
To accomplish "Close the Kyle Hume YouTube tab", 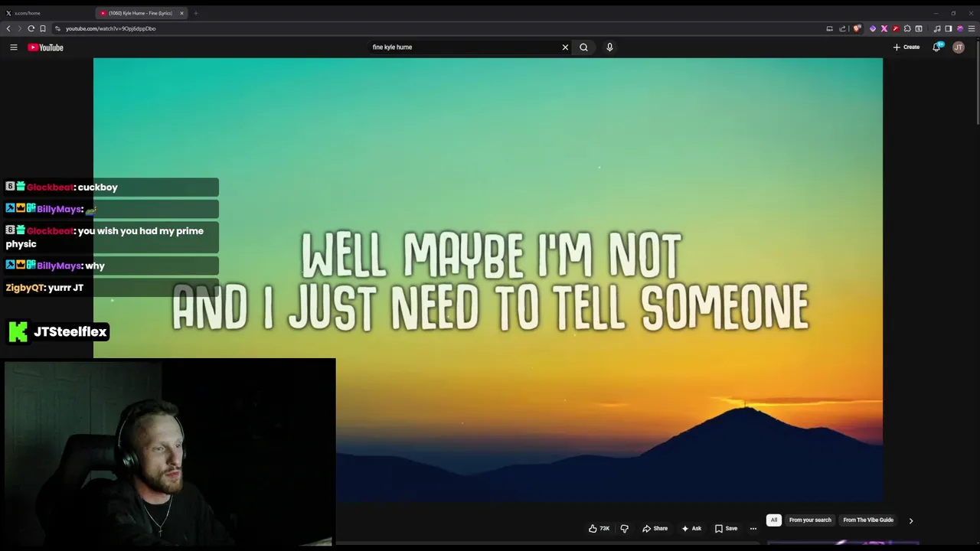I will tap(181, 13).
